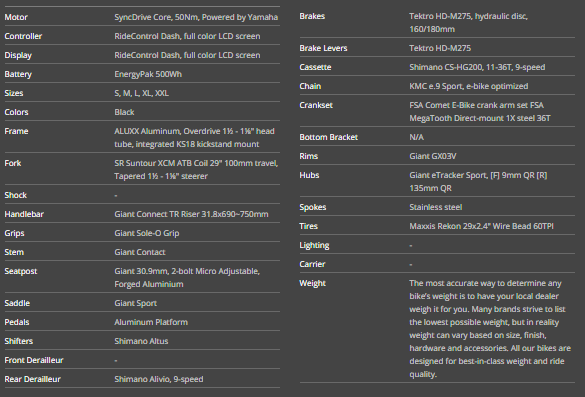Select 'Giant Connect TR Riser' handlebar value
Screen dimensions: 585x397
(x=191, y=214)
